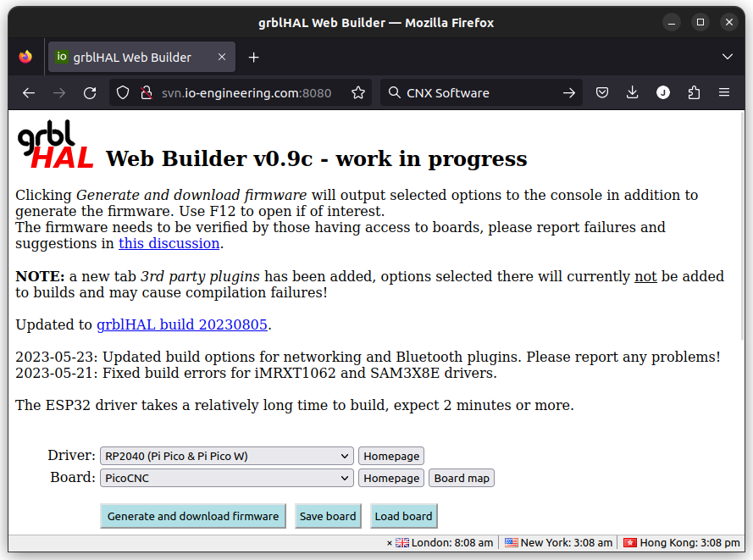The height and width of the screenshot is (560, 753).
Task: Maximize the Firefox window
Action: coord(700,23)
